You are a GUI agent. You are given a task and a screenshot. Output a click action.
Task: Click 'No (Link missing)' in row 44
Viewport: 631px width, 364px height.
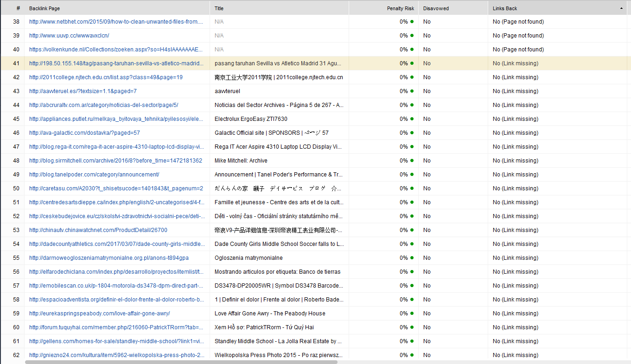tap(516, 105)
